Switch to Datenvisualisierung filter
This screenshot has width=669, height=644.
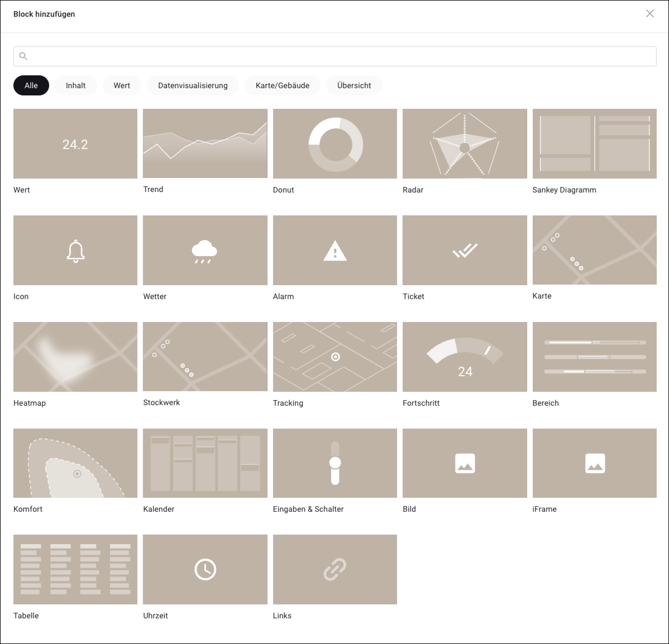[192, 85]
